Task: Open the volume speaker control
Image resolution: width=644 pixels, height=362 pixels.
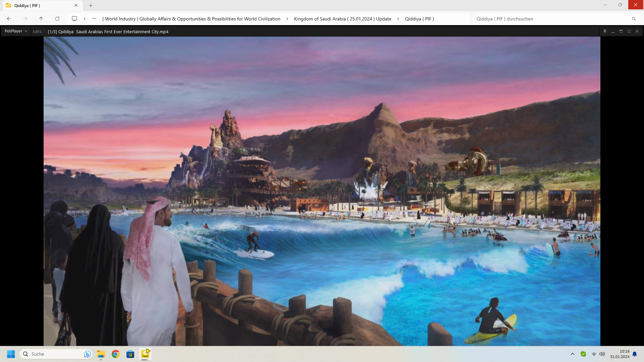Action: pyautogui.click(x=602, y=354)
